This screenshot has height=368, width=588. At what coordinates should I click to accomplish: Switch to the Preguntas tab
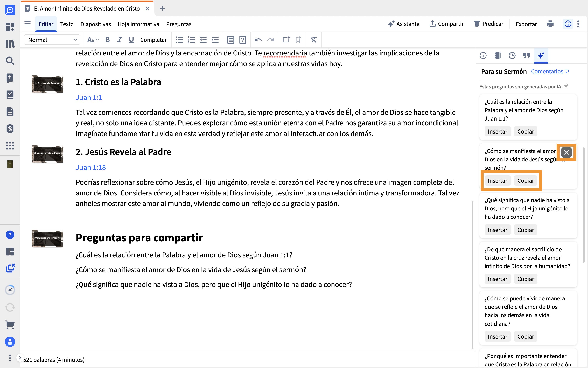178,24
